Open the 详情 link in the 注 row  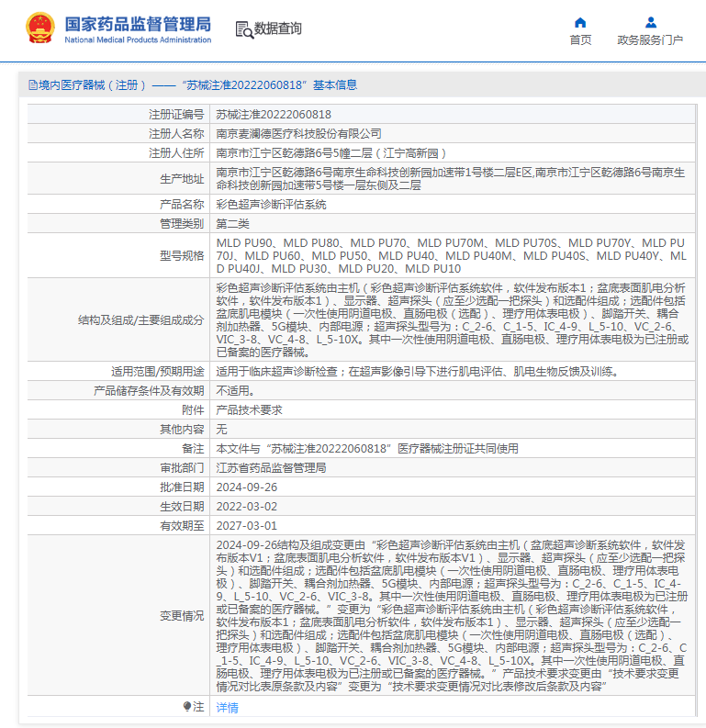[227, 707]
